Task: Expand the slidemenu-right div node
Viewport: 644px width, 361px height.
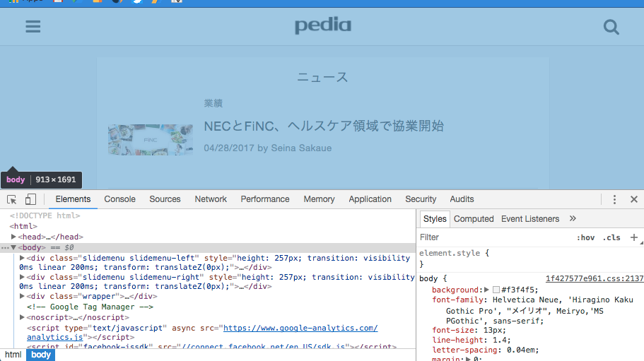Action: point(22,277)
